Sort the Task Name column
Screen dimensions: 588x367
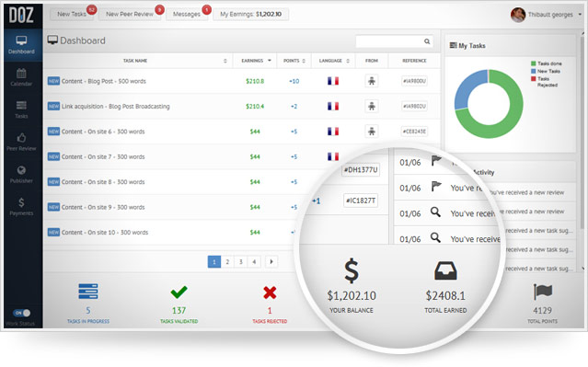click(225, 61)
